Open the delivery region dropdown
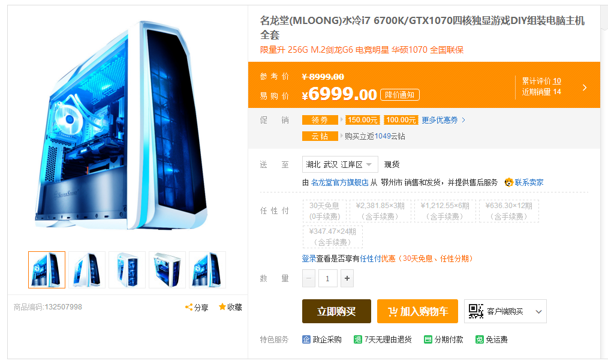608x364 pixels. point(340,164)
